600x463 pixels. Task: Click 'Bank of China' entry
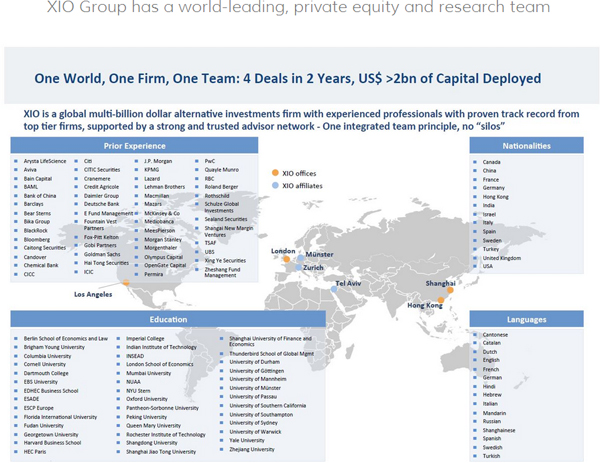pyautogui.click(x=40, y=196)
